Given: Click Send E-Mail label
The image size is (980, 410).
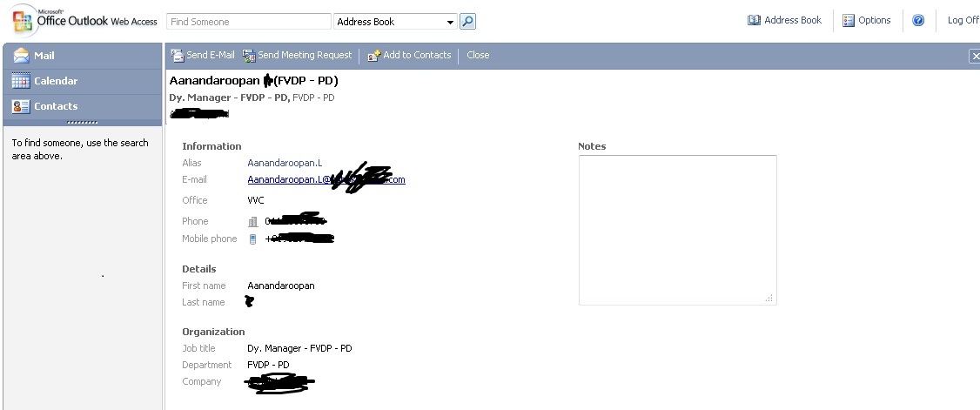Looking at the screenshot, I should coord(211,55).
